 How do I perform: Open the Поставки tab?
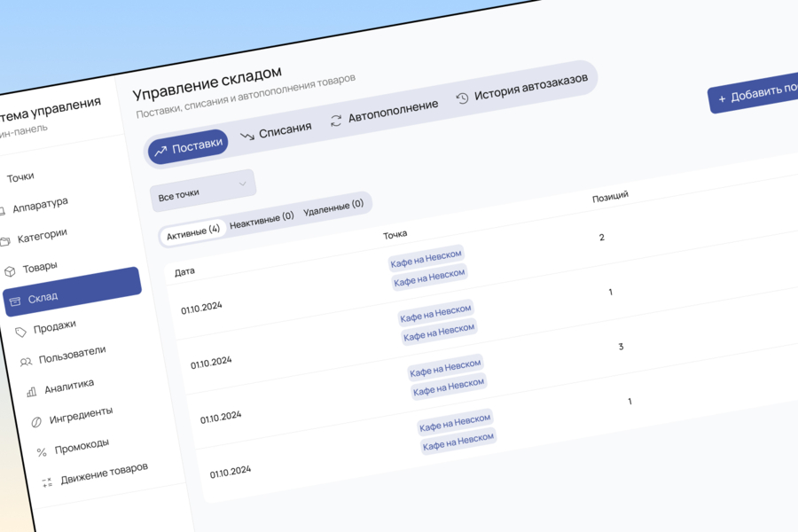point(188,146)
